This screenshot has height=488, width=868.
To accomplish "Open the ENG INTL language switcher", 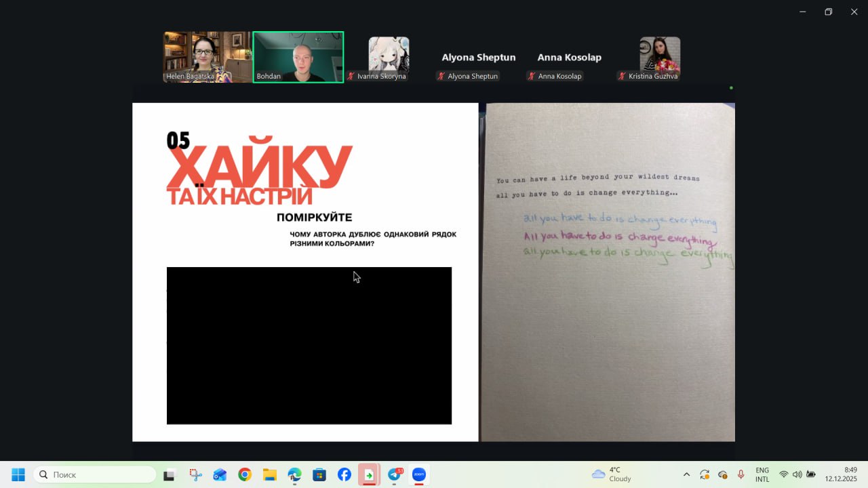I will point(762,474).
